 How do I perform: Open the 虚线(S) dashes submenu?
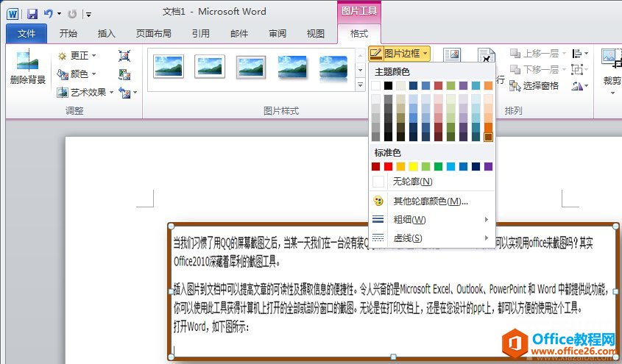(432, 238)
